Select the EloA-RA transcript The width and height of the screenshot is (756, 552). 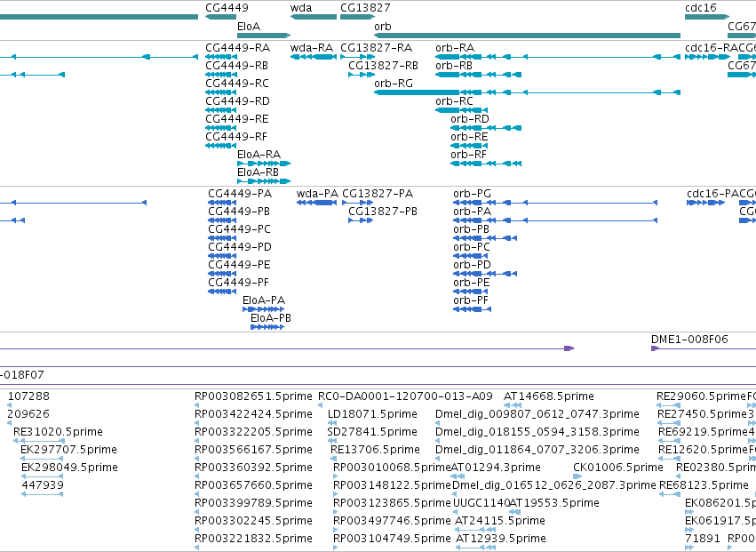[x=264, y=164]
